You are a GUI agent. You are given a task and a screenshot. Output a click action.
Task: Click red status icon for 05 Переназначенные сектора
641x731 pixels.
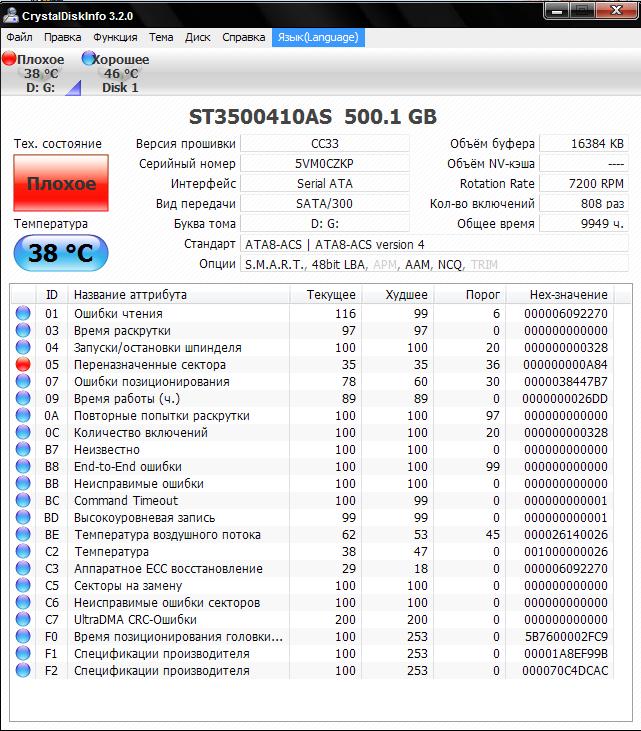[x=23, y=364]
